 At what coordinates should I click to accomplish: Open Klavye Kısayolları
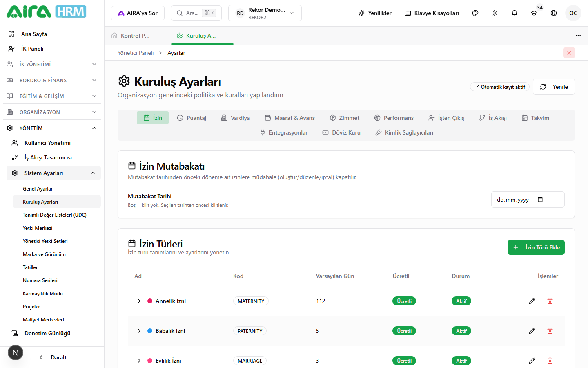[432, 13]
